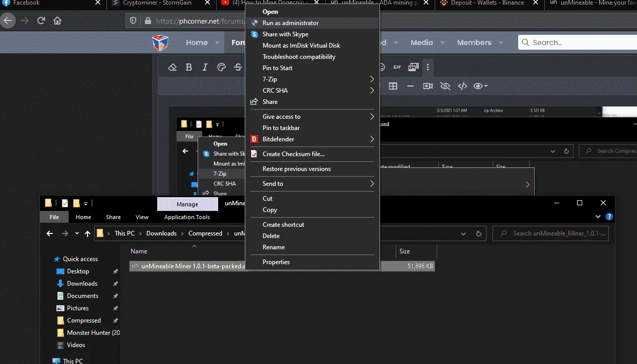Image resolution: width=637 pixels, height=364 pixels.
Task: Toggle strikethrough formatting in editor
Action: click(x=238, y=67)
